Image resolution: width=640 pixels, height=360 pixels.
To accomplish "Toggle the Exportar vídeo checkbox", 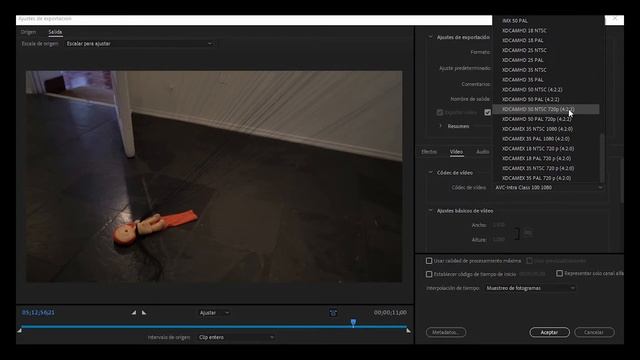I will pos(440,112).
